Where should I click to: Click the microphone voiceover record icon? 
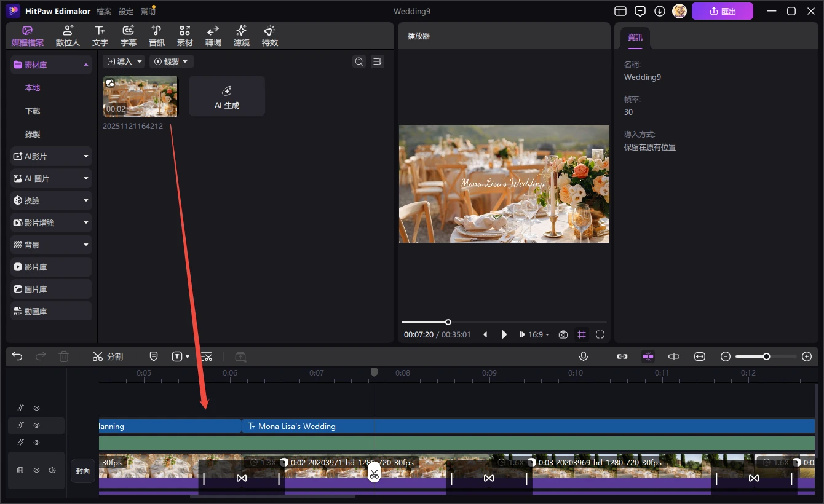(x=583, y=356)
